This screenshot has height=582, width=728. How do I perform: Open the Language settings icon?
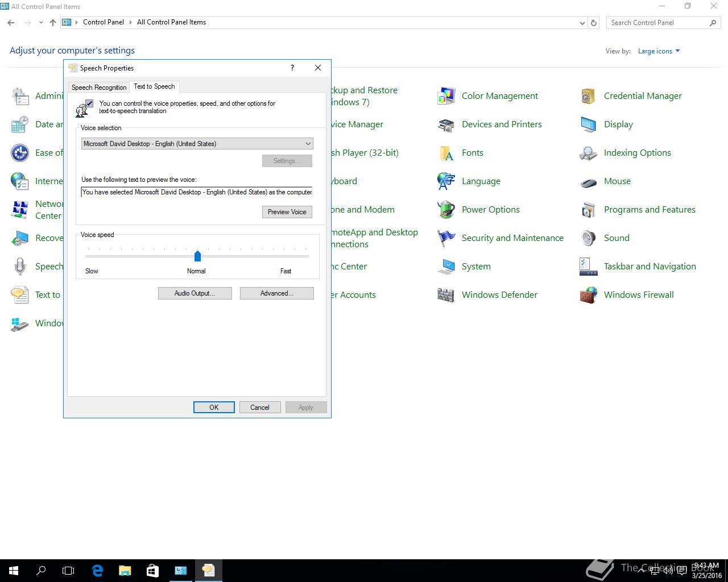(446, 181)
